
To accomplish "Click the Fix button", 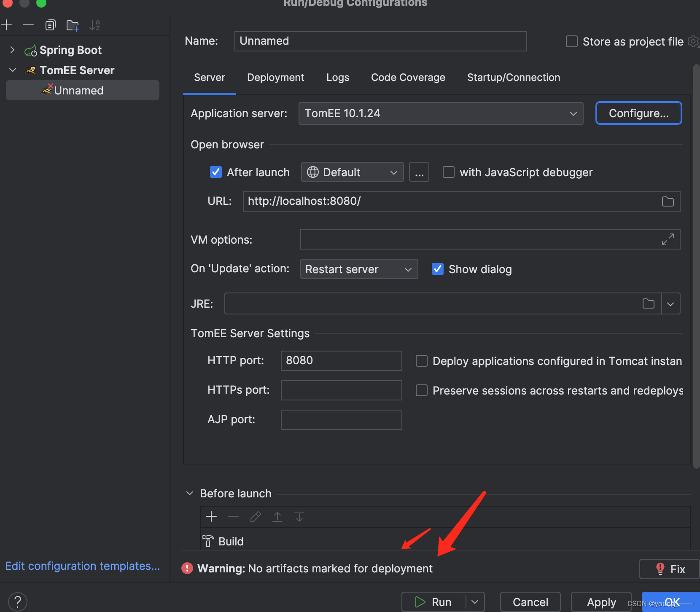I will (x=669, y=569).
